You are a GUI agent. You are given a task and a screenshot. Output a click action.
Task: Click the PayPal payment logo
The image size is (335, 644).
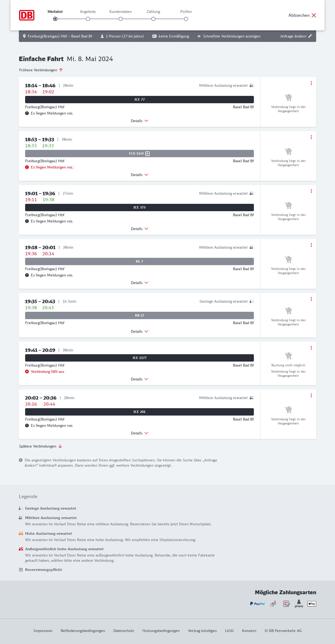[257, 604]
